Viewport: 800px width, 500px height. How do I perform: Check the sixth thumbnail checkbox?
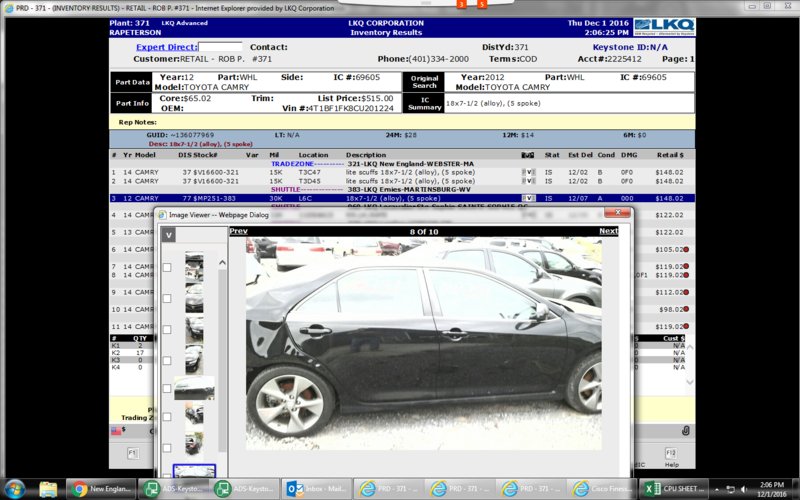point(167,417)
